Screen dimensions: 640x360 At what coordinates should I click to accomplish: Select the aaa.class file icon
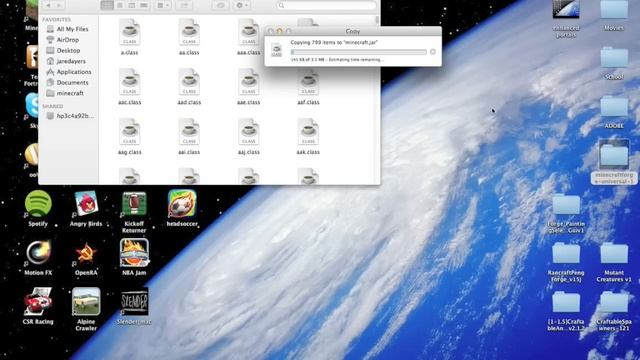click(249, 32)
